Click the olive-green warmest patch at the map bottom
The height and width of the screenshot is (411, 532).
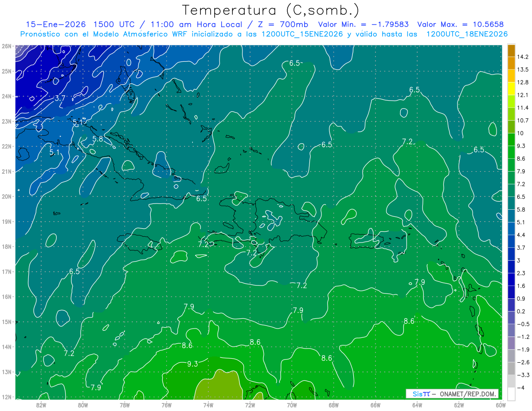click(x=220, y=386)
